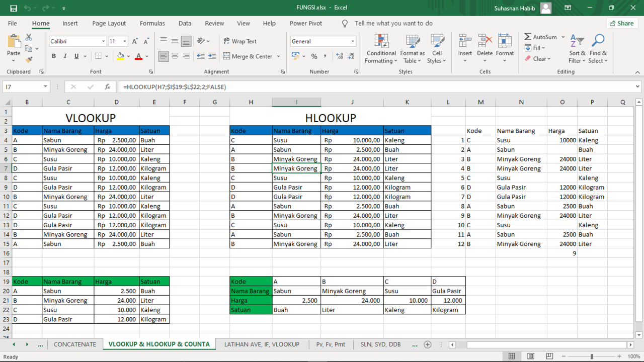Toggle Wrap Text
This screenshot has width=644, height=362.
(239, 41)
